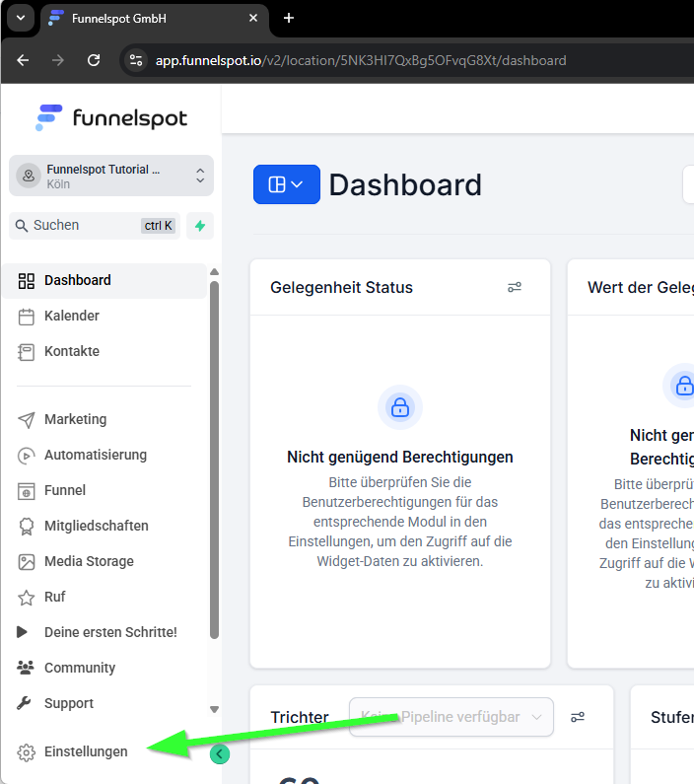This screenshot has height=784, width=694.
Task: Open Community in the sidebar
Action: 104,668
